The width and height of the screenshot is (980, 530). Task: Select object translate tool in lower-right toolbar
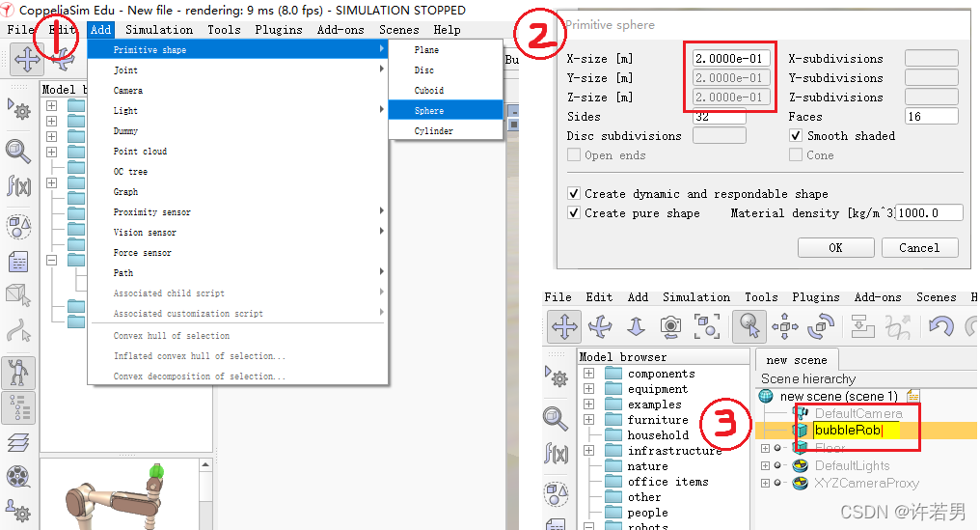click(x=785, y=326)
